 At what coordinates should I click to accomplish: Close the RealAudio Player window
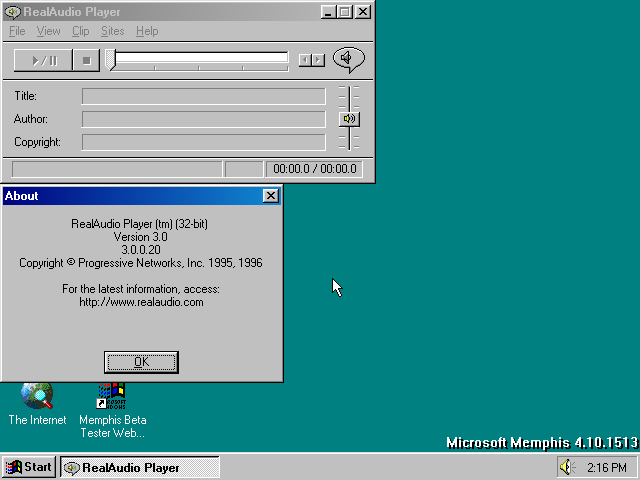(x=363, y=12)
